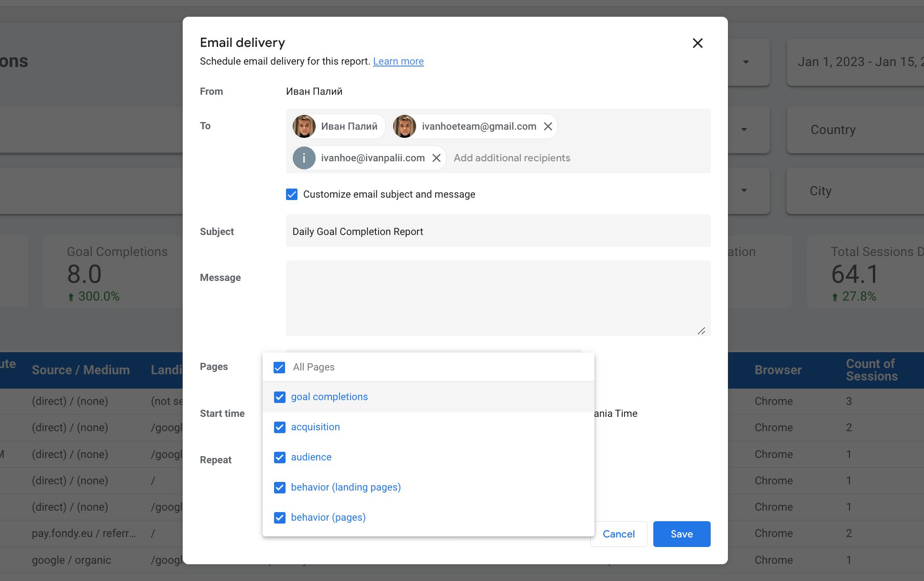Remove the ivanhoe@ivanpalii.com recipient via its X icon
This screenshot has width=924, height=581.
pos(436,157)
